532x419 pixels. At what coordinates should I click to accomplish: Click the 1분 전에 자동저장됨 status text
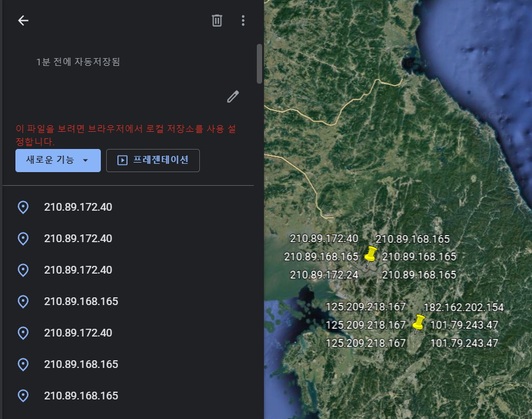pos(78,62)
